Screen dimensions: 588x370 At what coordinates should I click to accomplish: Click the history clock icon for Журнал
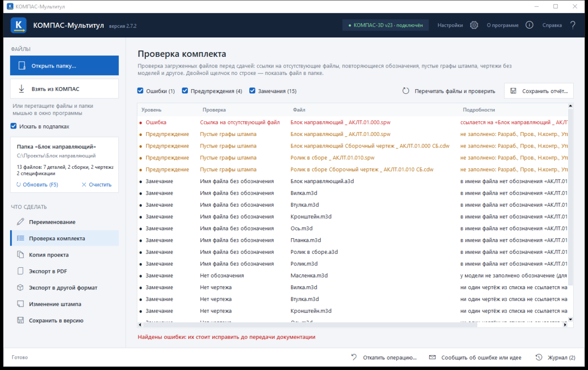pyautogui.click(x=538, y=357)
